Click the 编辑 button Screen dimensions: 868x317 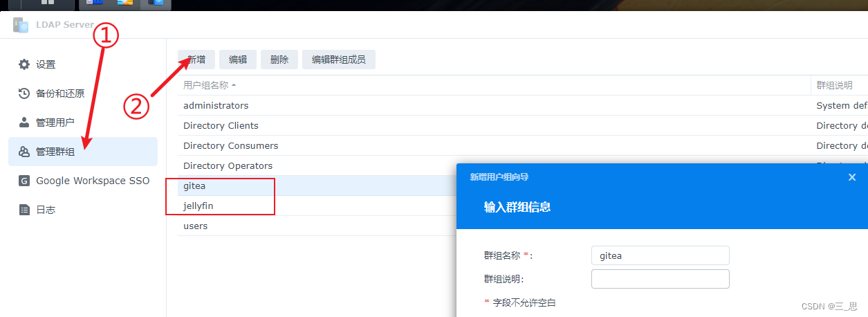click(238, 60)
